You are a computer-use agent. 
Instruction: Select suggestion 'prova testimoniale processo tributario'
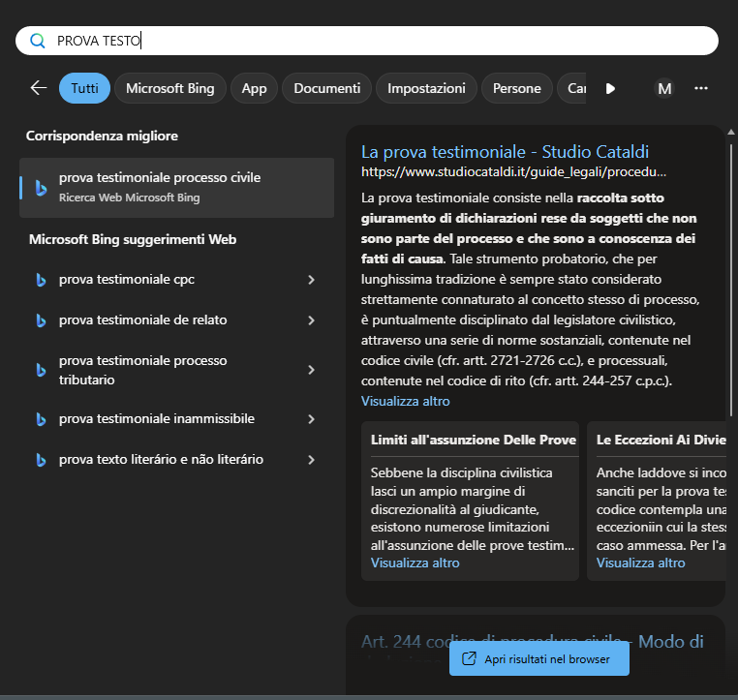point(176,370)
